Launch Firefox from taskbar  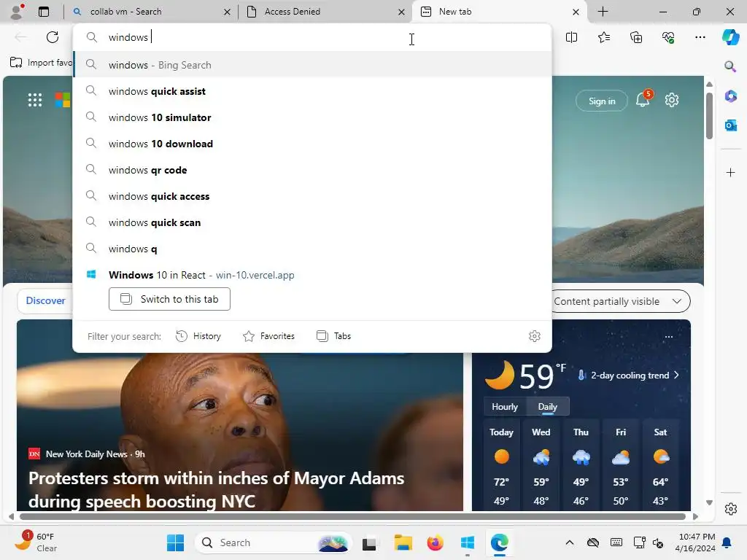click(x=435, y=542)
